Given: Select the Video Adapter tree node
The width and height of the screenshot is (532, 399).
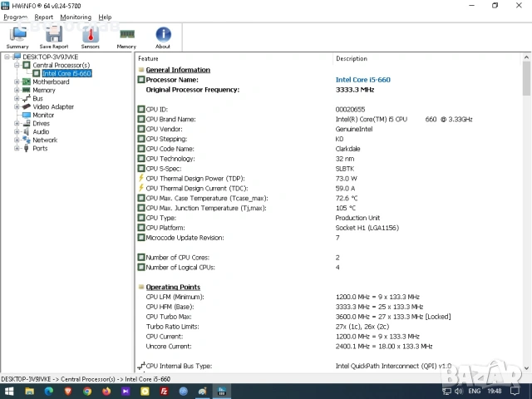Looking at the screenshot, I should [53, 107].
